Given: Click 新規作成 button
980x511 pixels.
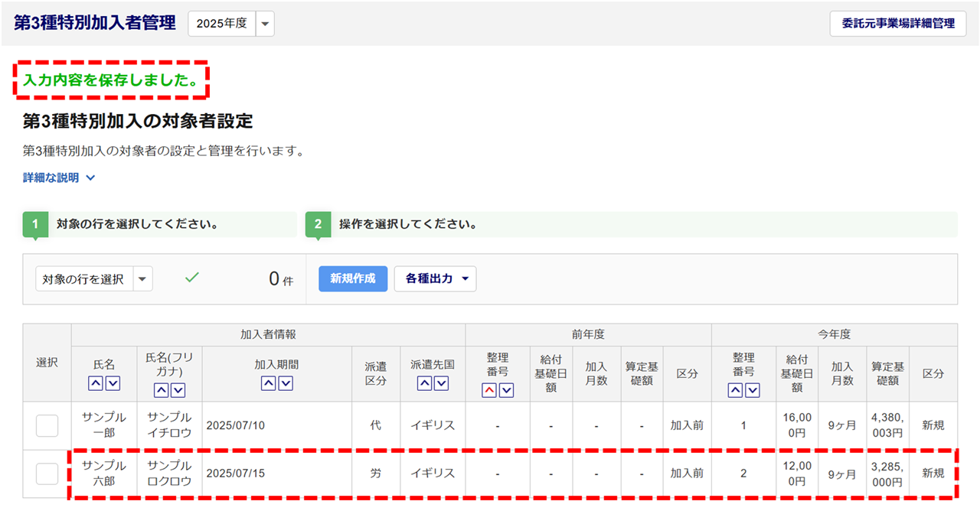Looking at the screenshot, I should point(353,279).
